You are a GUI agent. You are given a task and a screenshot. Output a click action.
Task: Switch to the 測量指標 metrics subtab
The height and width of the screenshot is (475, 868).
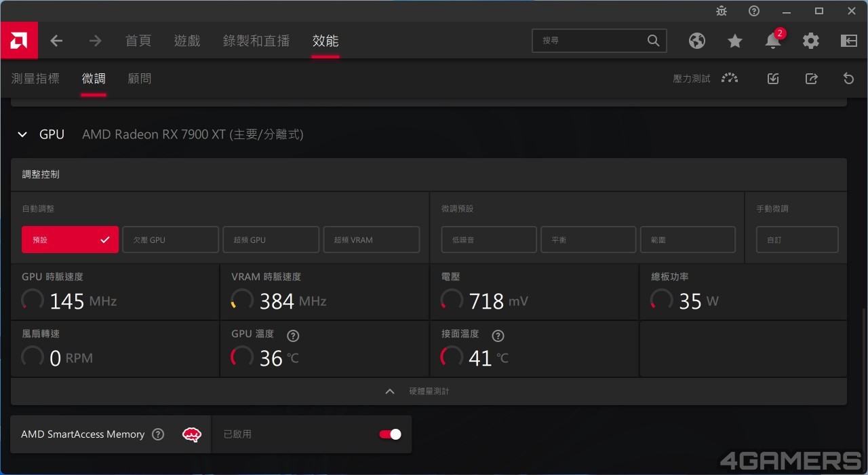click(35, 79)
